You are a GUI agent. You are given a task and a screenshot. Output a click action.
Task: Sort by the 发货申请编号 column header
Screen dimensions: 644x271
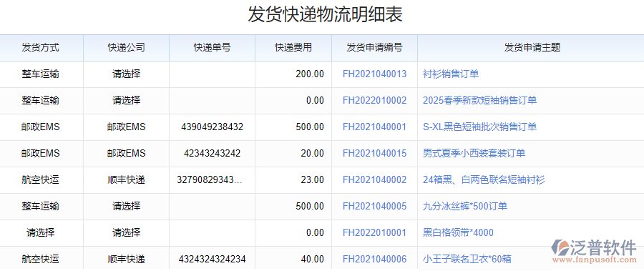tap(374, 48)
